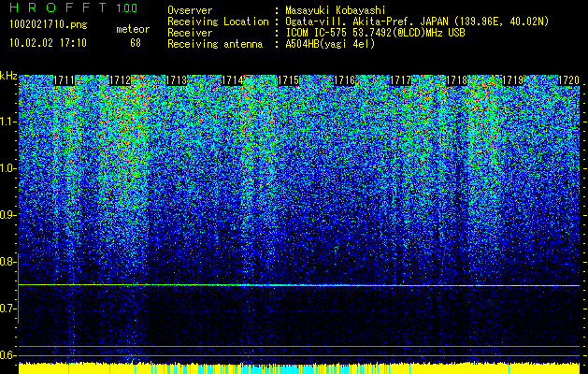
Task: Click the 1.0 kHz axis label
Action: coord(7,168)
